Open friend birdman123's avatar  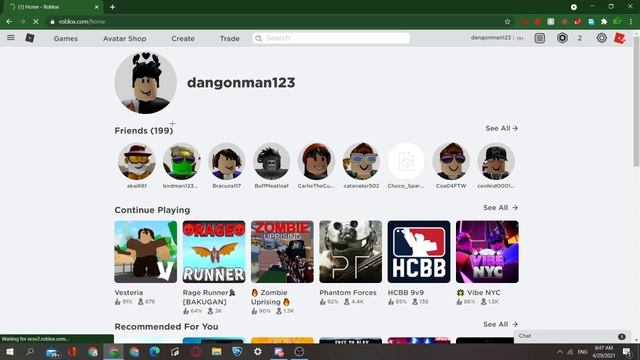(x=182, y=162)
